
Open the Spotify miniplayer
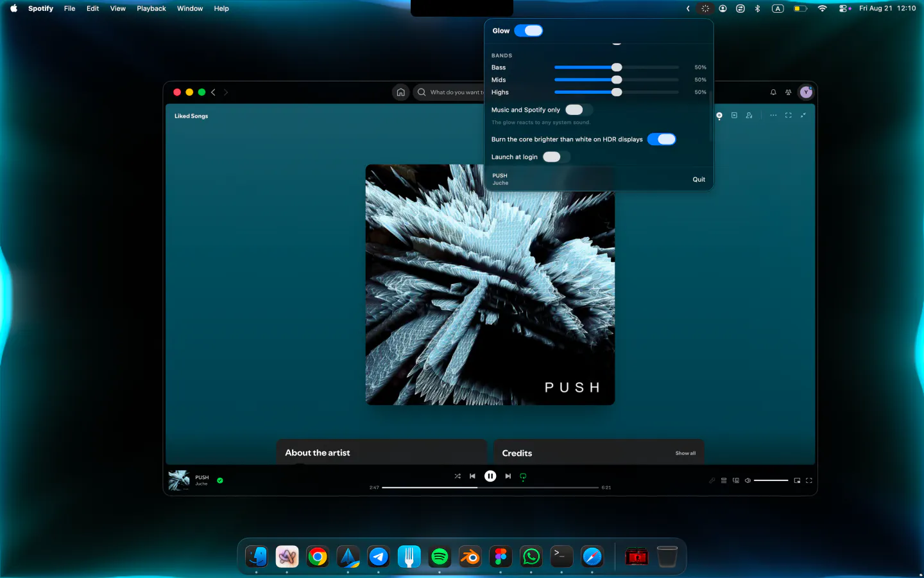tap(797, 480)
